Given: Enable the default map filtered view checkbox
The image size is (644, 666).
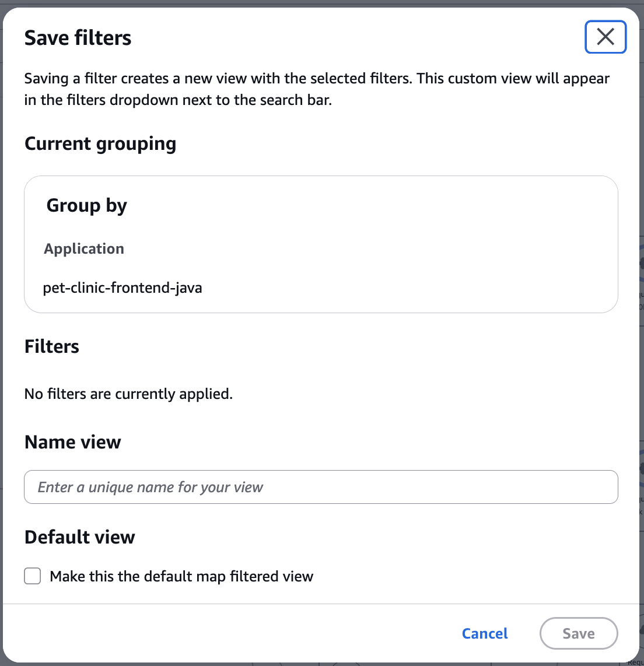Looking at the screenshot, I should [x=32, y=576].
